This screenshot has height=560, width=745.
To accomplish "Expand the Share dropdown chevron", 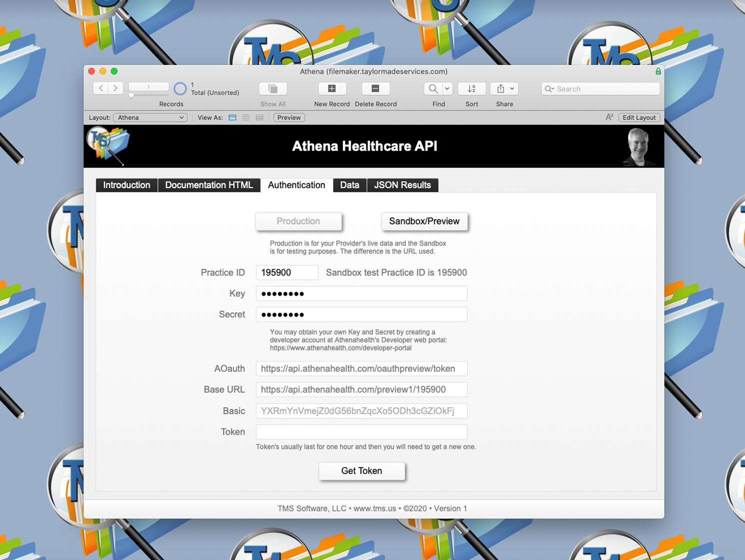I will point(512,89).
